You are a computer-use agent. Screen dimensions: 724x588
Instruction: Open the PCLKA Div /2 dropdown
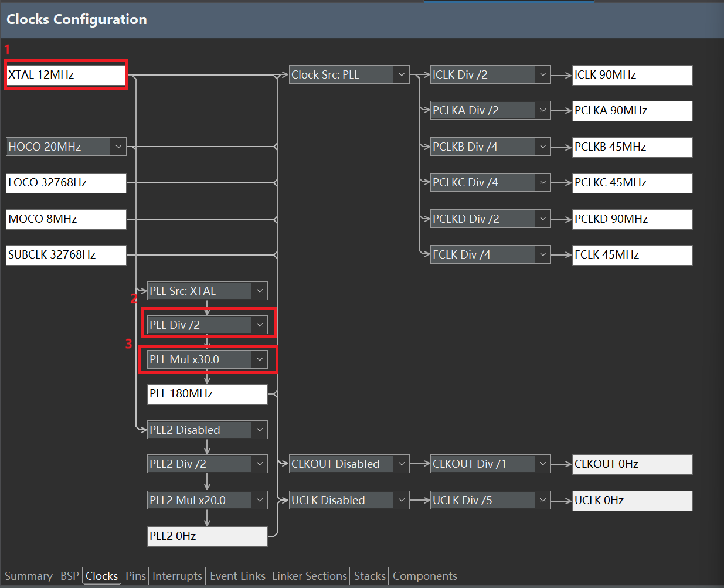(490, 110)
